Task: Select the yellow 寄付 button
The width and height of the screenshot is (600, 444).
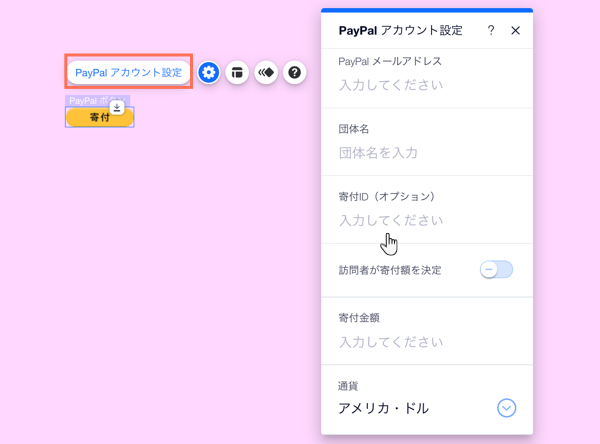Action: pyautogui.click(x=99, y=117)
